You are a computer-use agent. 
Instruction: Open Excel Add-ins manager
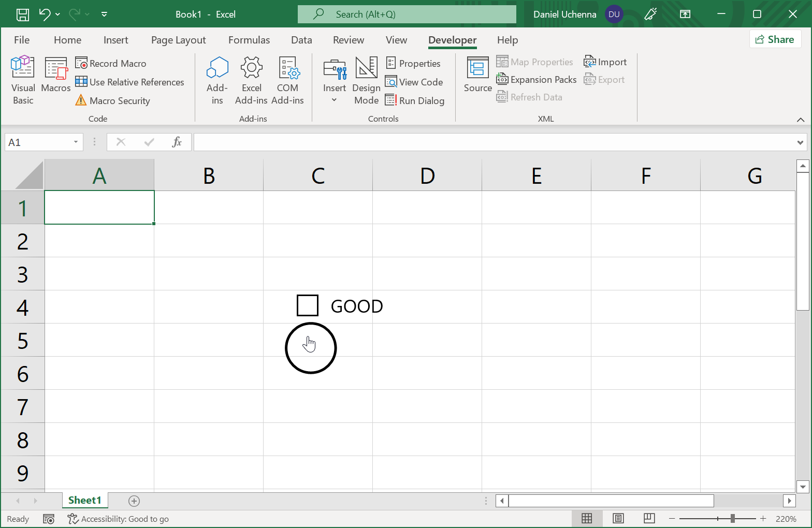click(252, 81)
